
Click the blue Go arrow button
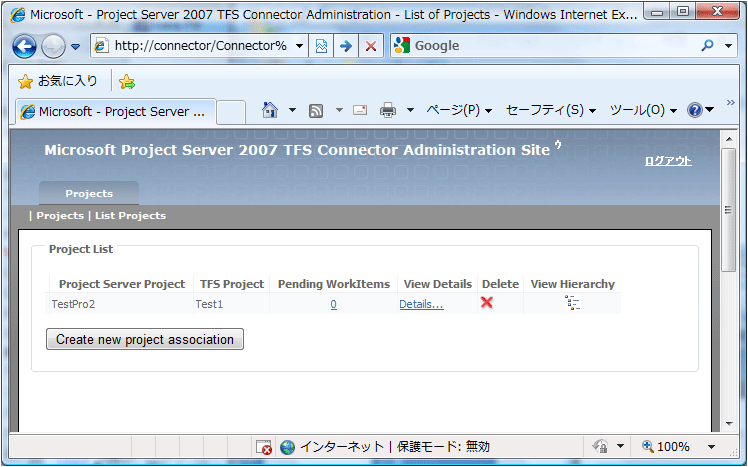[346, 46]
